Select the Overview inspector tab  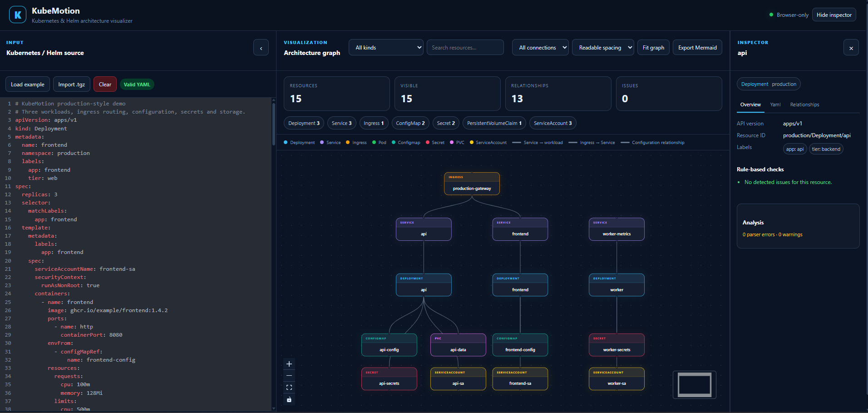[750, 104]
